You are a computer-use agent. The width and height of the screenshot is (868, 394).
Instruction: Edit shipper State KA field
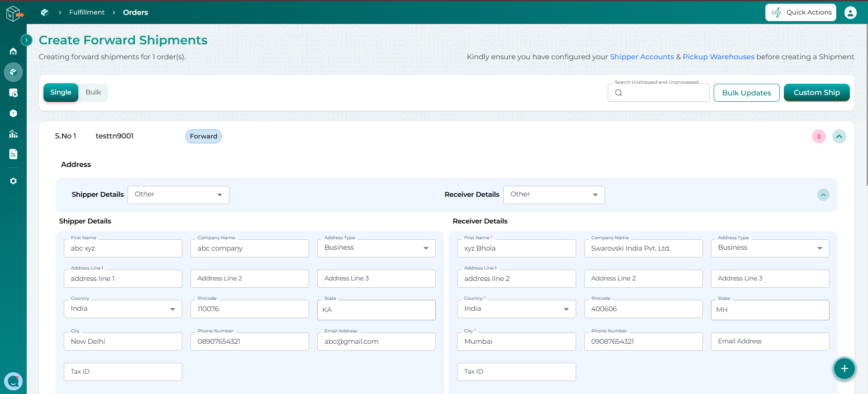point(377,310)
